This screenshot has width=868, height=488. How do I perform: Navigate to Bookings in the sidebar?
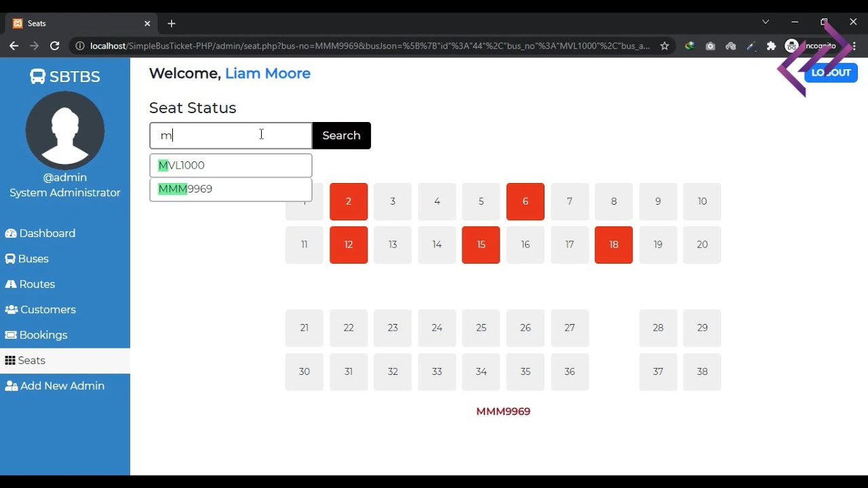pos(65,335)
